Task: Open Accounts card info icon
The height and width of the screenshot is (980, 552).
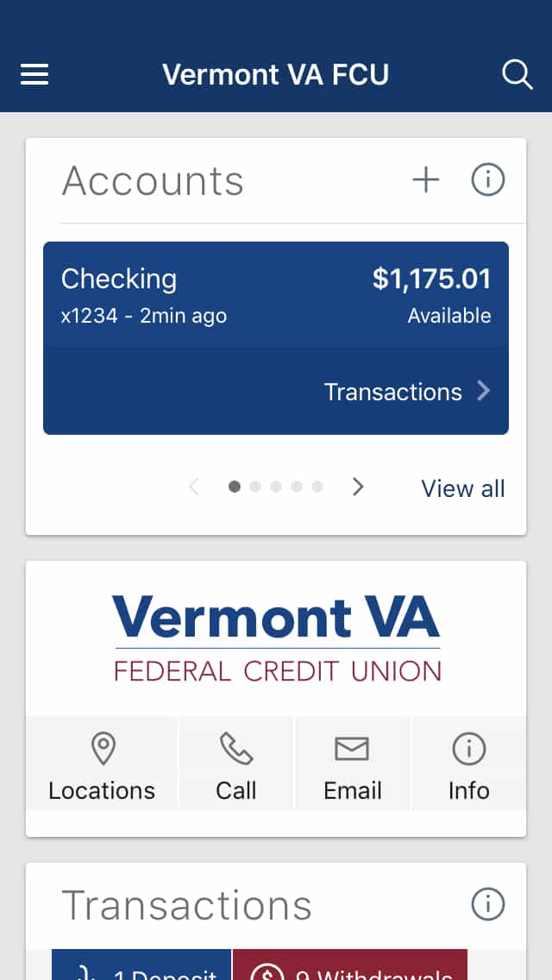Action: (487, 180)
